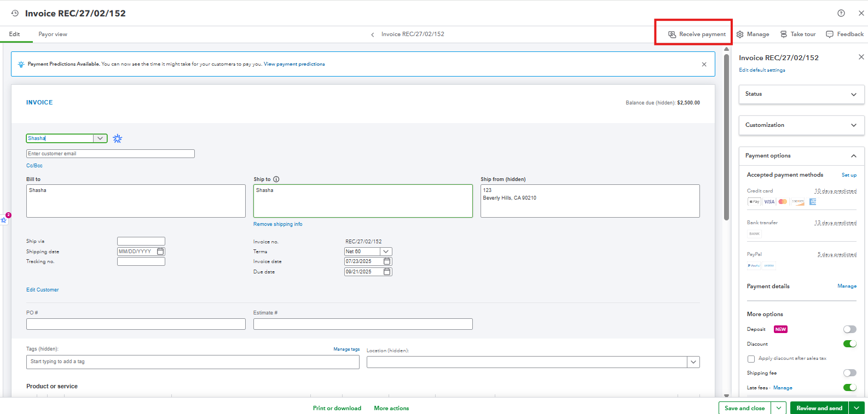Click the NEW badge next to Deposit
Image resolution: width=868 pixels, height=414 pixels.
point(780,329)
